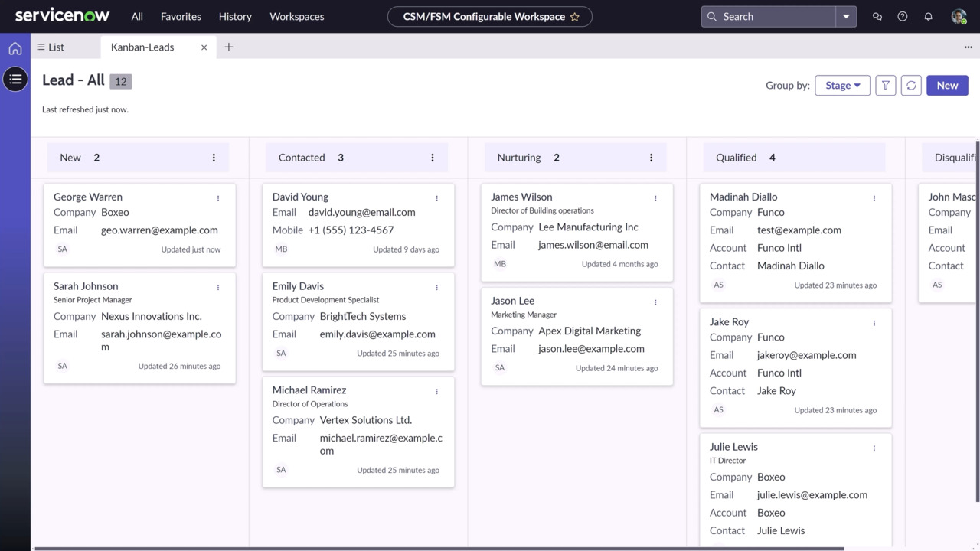Screen dimensions: 980x551
Task: Expand the search bar dropdown arrow
Action: (x=846, y=16)
